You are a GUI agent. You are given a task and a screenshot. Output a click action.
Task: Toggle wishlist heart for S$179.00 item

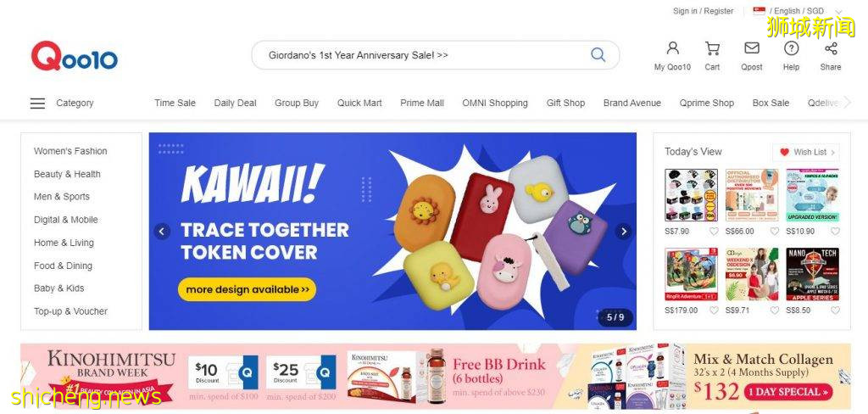(714, 310)
